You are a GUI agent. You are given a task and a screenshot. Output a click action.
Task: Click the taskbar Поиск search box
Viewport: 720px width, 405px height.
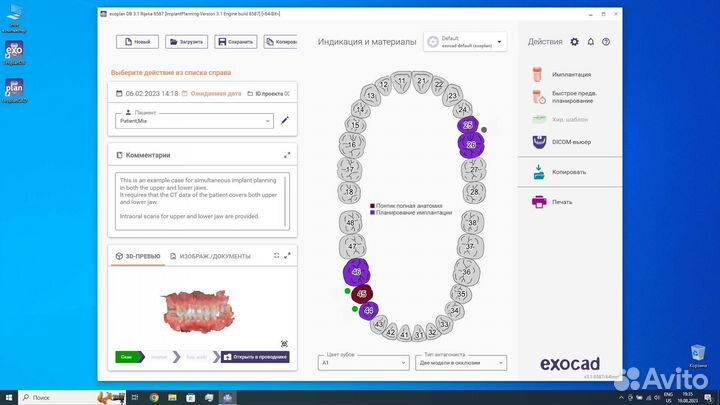coord(72,397)
